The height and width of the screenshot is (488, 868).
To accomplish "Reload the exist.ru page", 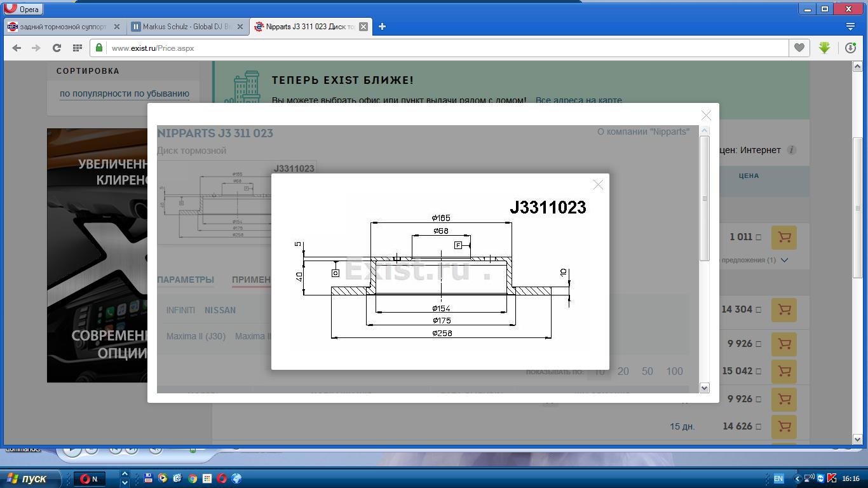I will [x=57, y=48].
